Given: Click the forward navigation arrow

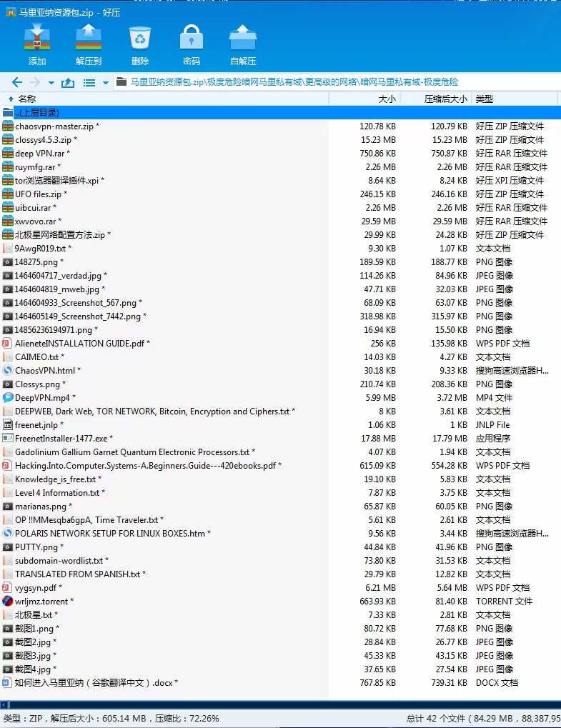Looking at the screenshot, I should [35, 82].
